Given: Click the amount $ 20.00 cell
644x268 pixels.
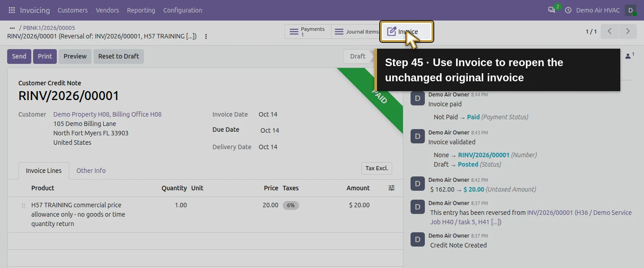Looking at the screenshot, I should [x=359, y=205].
